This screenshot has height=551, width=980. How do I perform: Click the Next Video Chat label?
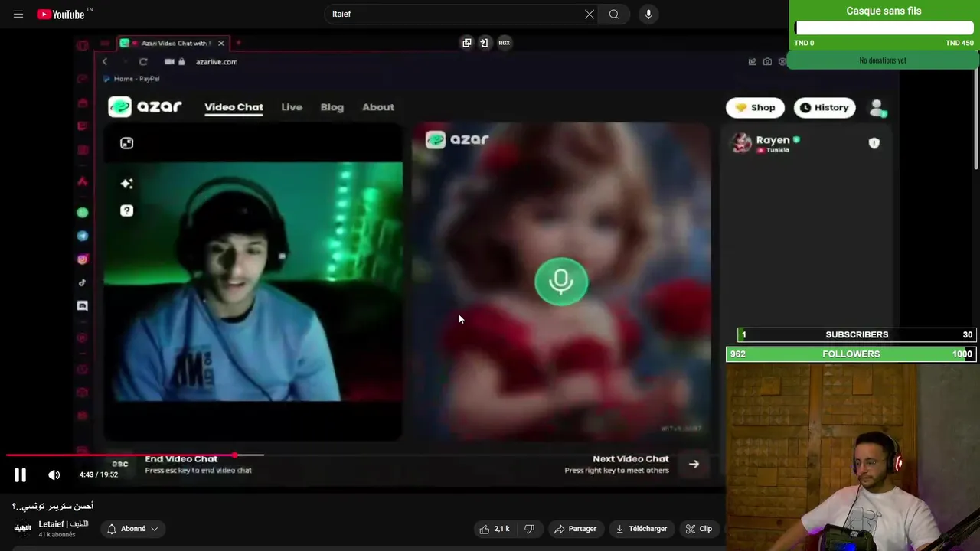pyautogui.click(x=631, y=459)
